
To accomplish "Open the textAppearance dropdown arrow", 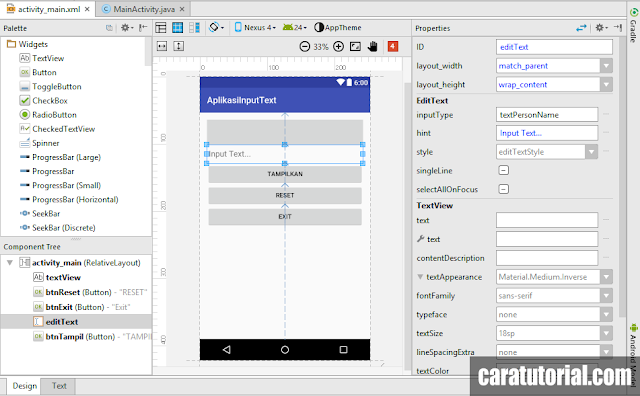I will tap(607, 277).
